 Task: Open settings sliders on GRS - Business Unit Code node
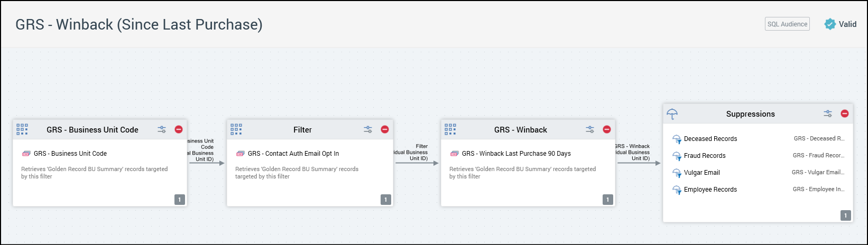(x=162, y=129)
